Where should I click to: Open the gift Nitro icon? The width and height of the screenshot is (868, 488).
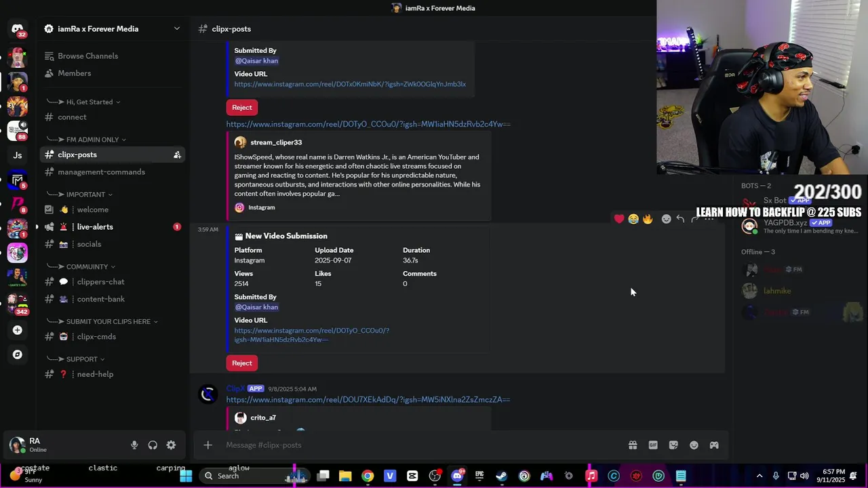633,445
